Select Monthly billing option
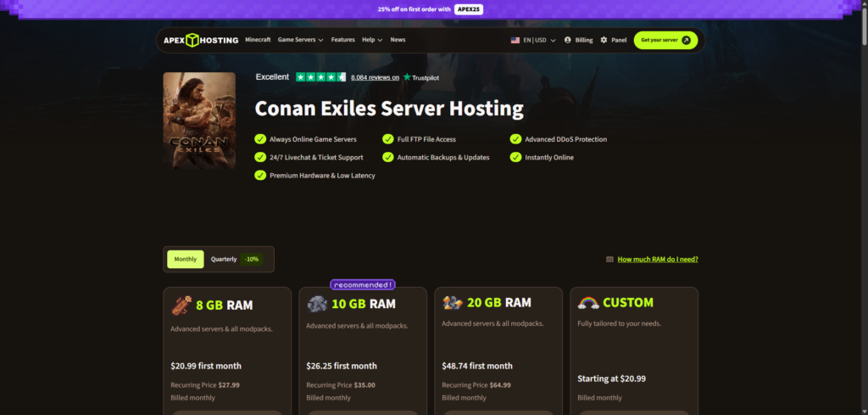The width and height of the screenshot is (868, 415). (x=186, y=260)
